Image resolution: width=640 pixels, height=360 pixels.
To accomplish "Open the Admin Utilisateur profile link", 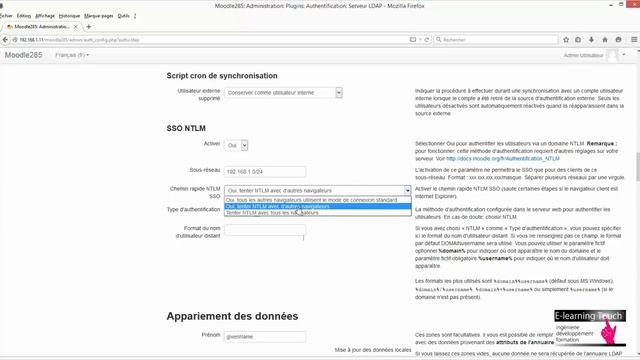I will 583,56.
